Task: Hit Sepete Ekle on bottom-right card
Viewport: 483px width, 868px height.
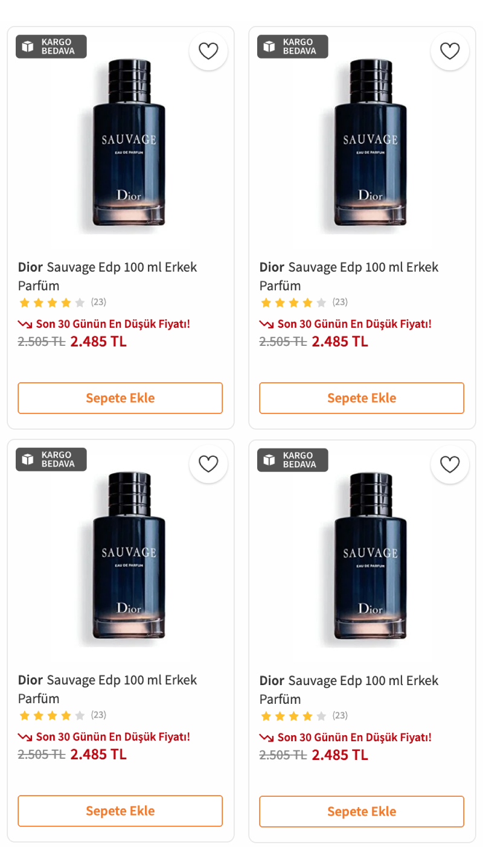Action: (362, 811)
